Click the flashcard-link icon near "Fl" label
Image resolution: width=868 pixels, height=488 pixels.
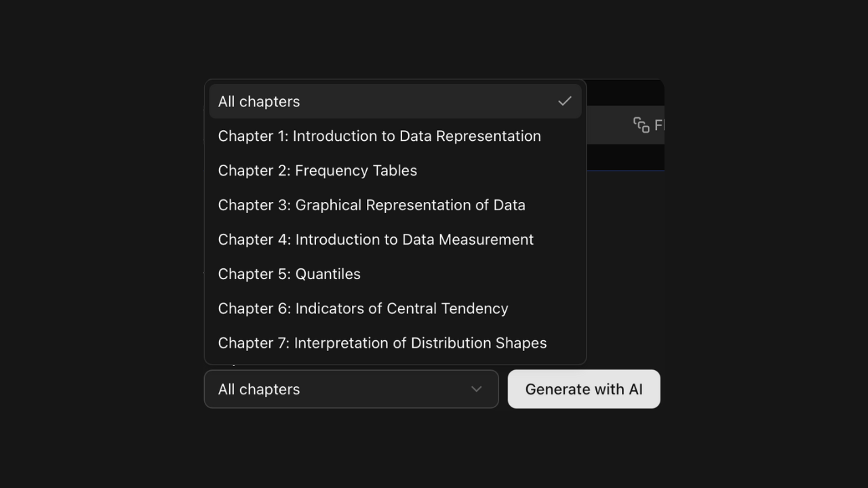coord(642,125)
